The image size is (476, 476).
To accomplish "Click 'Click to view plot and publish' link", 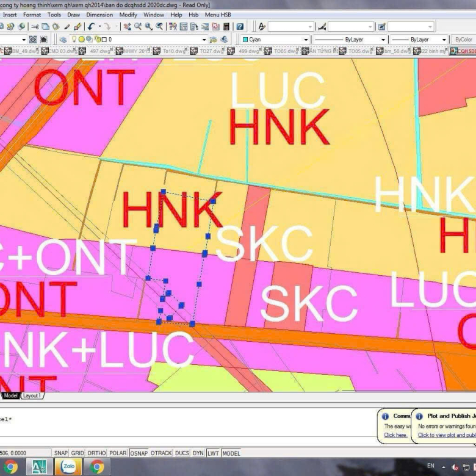I will point(446,435).
